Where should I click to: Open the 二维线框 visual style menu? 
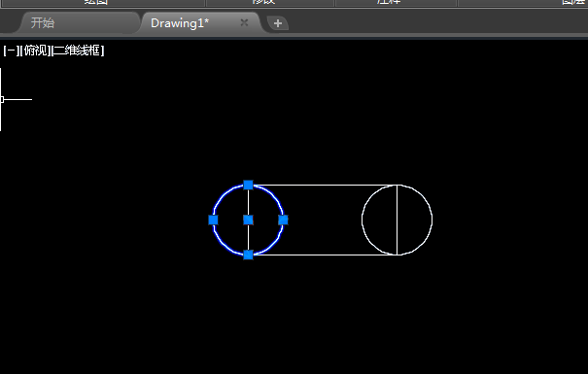click(78, 51)
